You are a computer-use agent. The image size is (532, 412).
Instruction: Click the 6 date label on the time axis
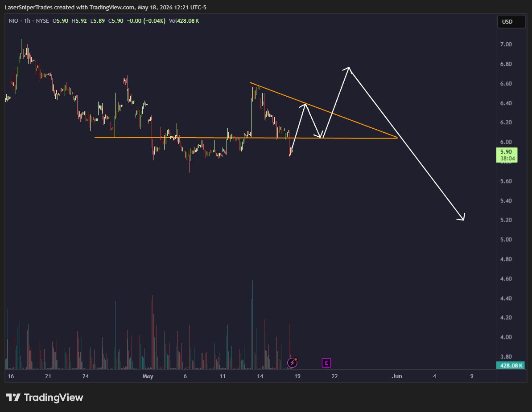[185, 376]
